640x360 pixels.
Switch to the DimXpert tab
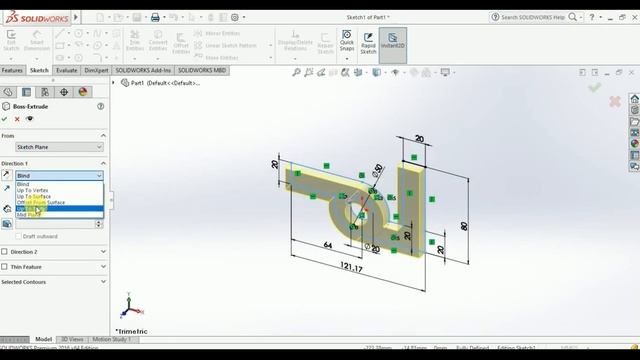click(x=96, y=70)
